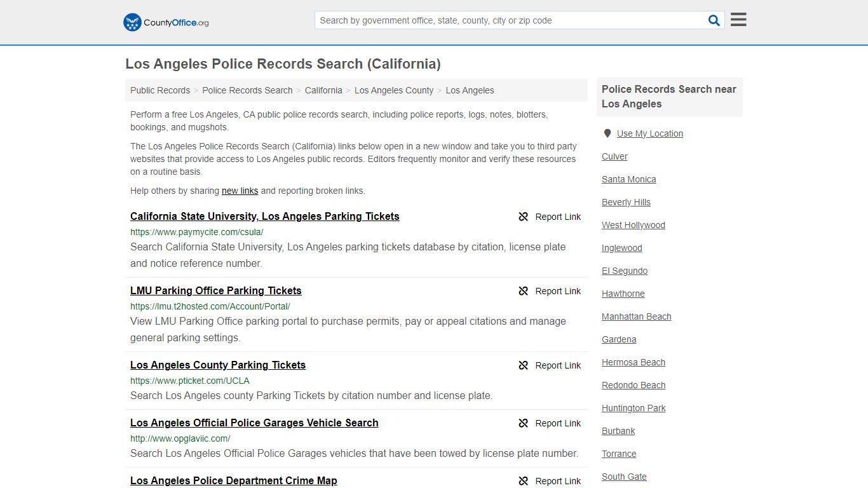Open West Hollywood police records link
Image resolution: width=868 pixels, height=488 pixels.
point(634,225)
